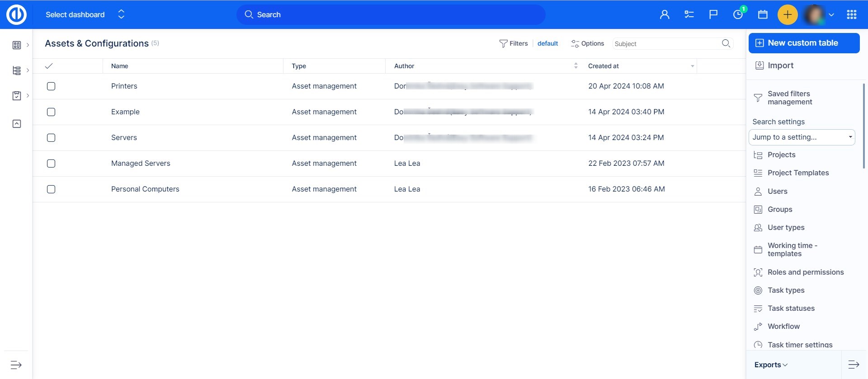Check the Printers row checkbox
The height and width of the screenshot is (379, 868).
[51, 86]
